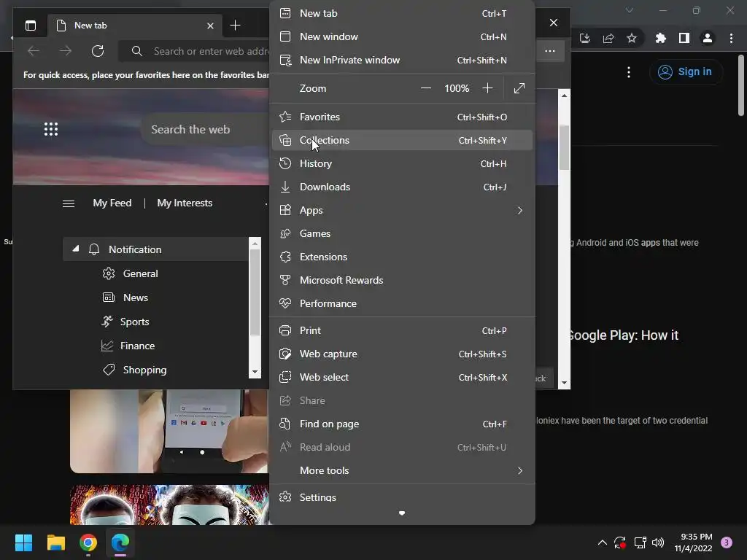Decrease zoom with the minus button
Viewport: 747px width, 560px height.
(x=426, y=88)
